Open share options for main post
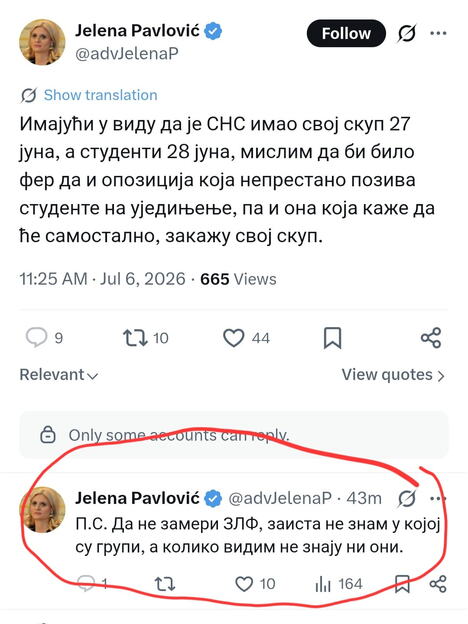Image resolution: width=468 pixels, height=624 pixels. pos(431,338)
